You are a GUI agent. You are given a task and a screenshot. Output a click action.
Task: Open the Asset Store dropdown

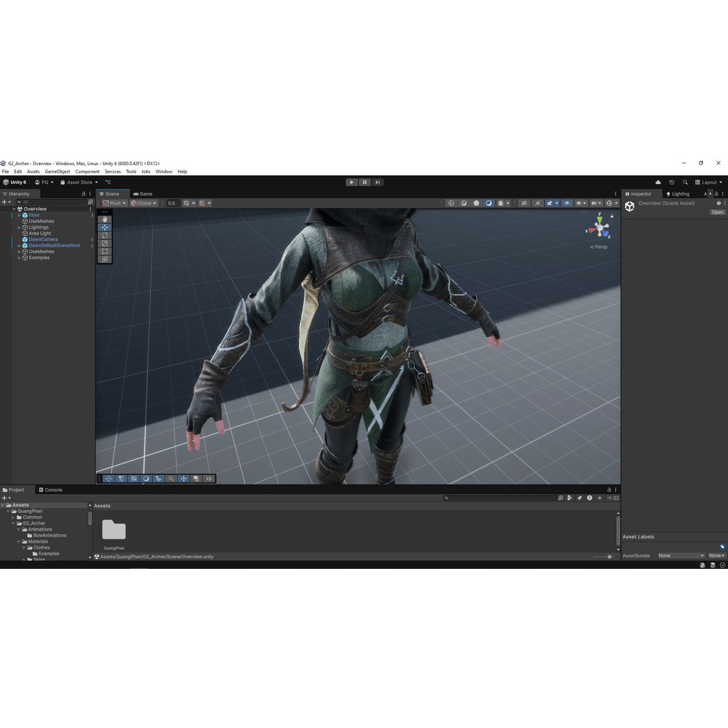point(79,182)
